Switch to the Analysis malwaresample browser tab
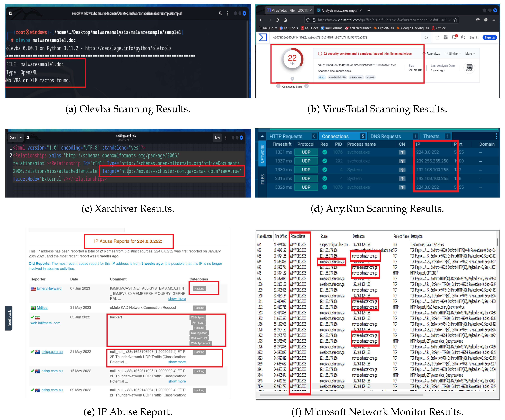 (x=339, y=10)
